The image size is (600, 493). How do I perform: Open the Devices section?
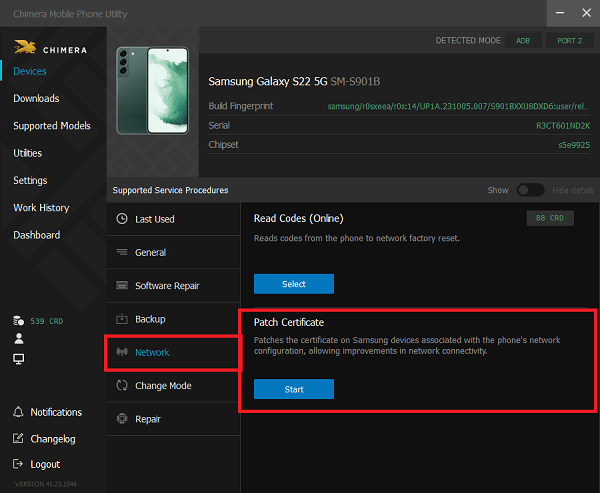pyautogui.click(x=30, y=71)
